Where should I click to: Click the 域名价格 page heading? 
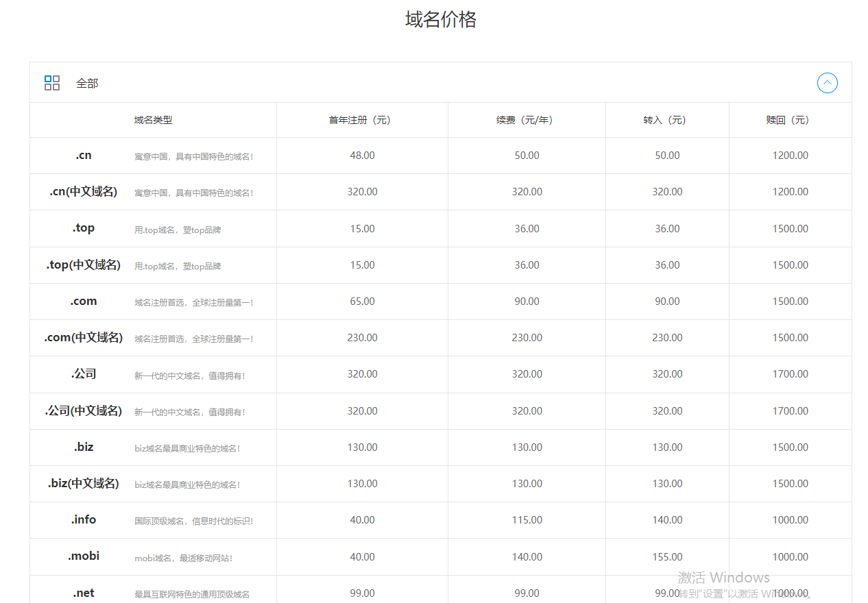tap(440, 20)
